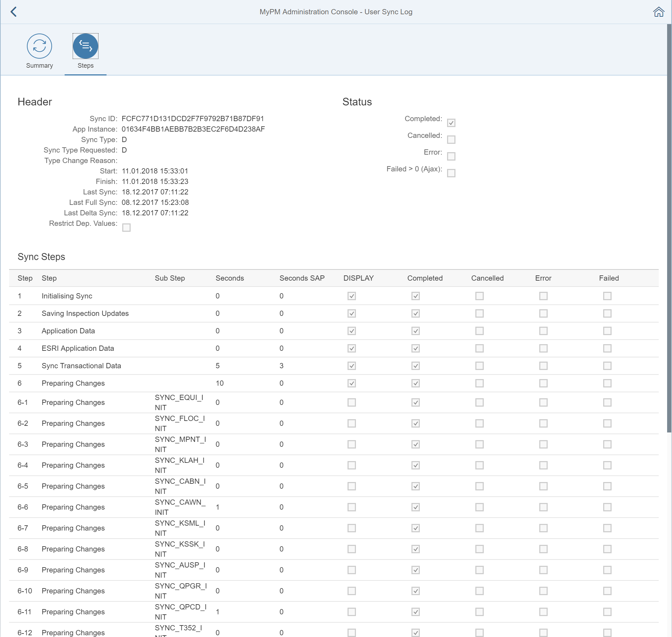Screen dimensions: 672x637
Task: Open the home icon
Action: pyautogui.click(x=658, y=12)
